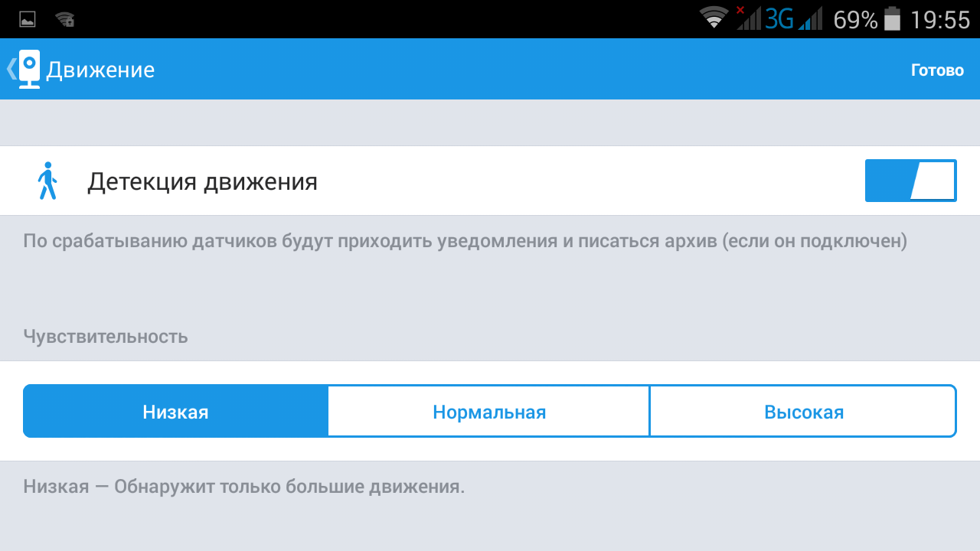Toggle the Детекция движения switch
This screenshot has width=980, height=551.
(910, 181)
